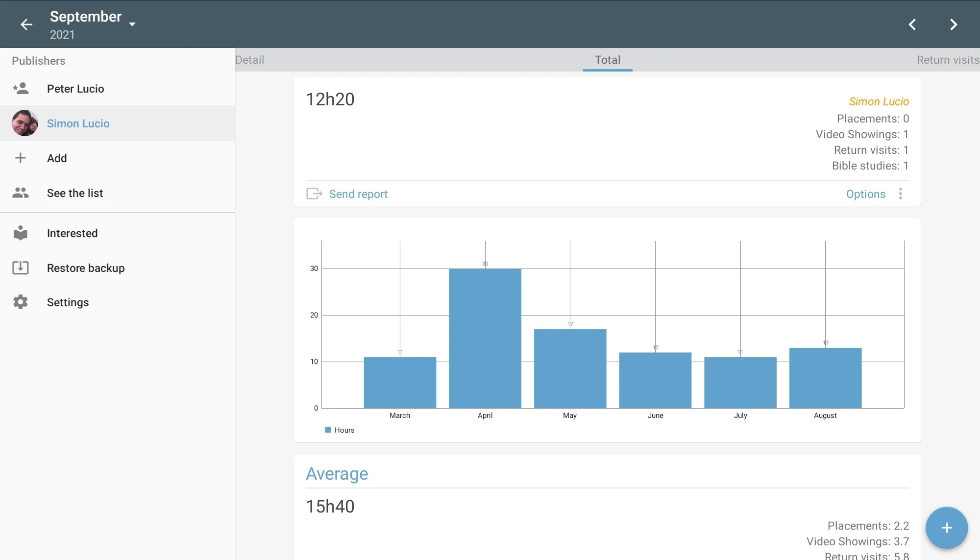Open Settings gear icon
The image size is (980, 560).
pyautogui.click(x=21, y=302)
